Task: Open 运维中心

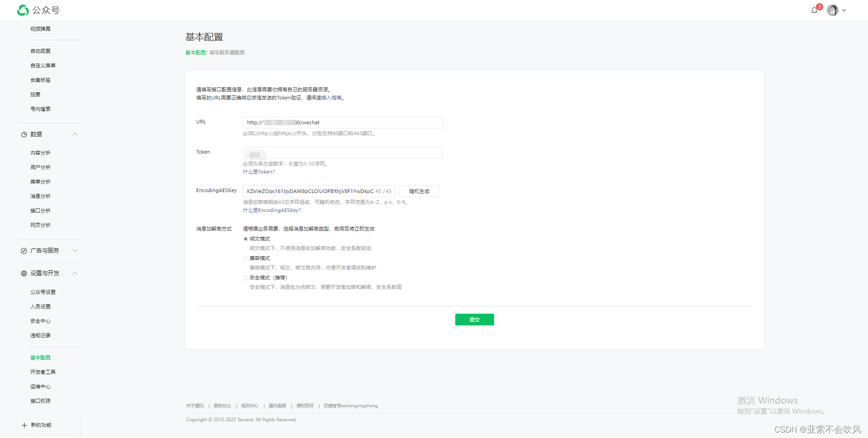Action: pos(40,386)
